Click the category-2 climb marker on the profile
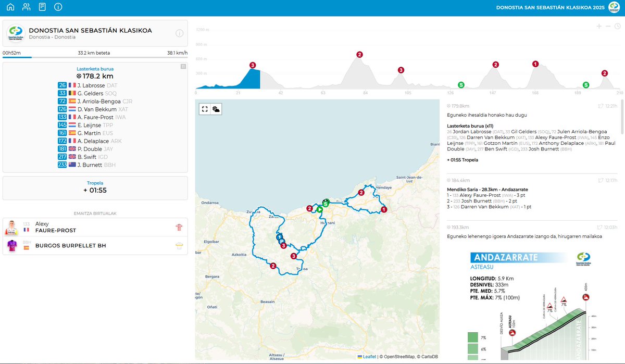Image resolution: width=625 pixels, height=364 pixels. click(x=359, y=54)
